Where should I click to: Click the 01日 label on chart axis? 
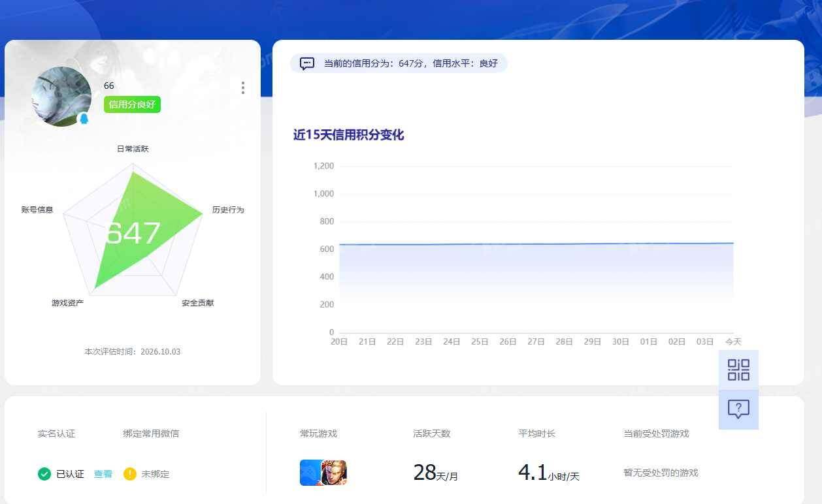click(649, 341)
